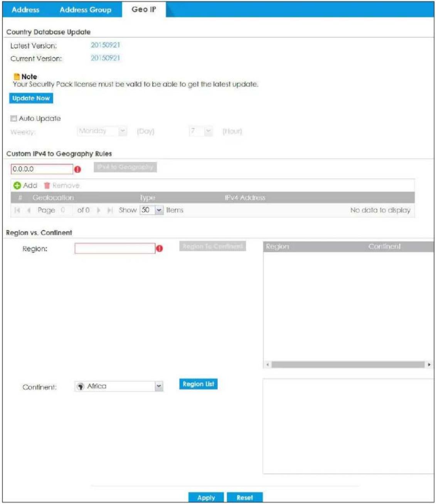Click the horizontal scrollbar of region list
This screenshot has height=504, width=436.
click(x=348, y=364)
